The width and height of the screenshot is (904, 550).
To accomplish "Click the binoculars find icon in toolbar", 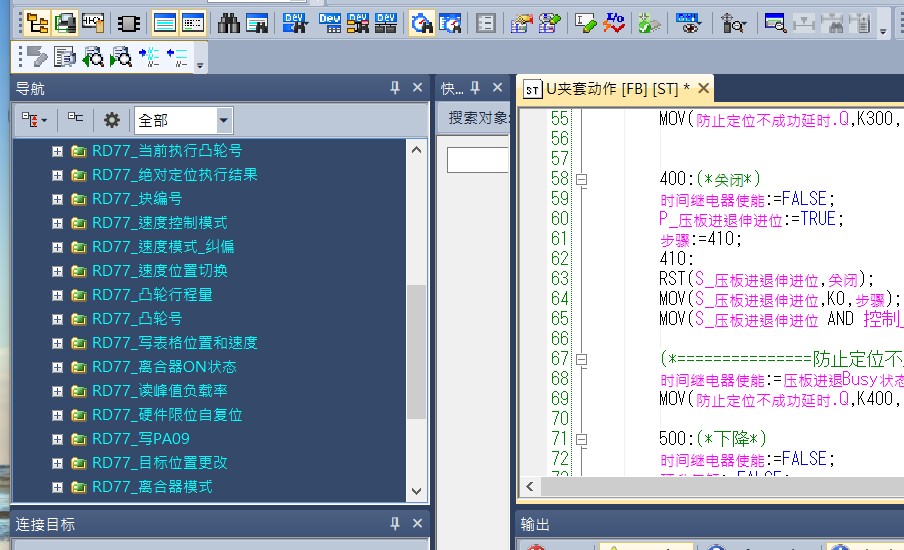I will pyautogui.click(x=229, y=23).
